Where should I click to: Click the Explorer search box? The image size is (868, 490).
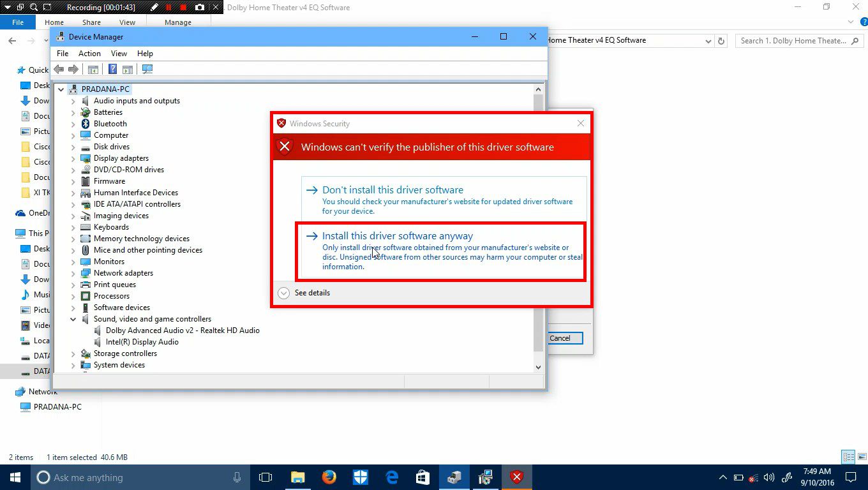pos(800,40)
